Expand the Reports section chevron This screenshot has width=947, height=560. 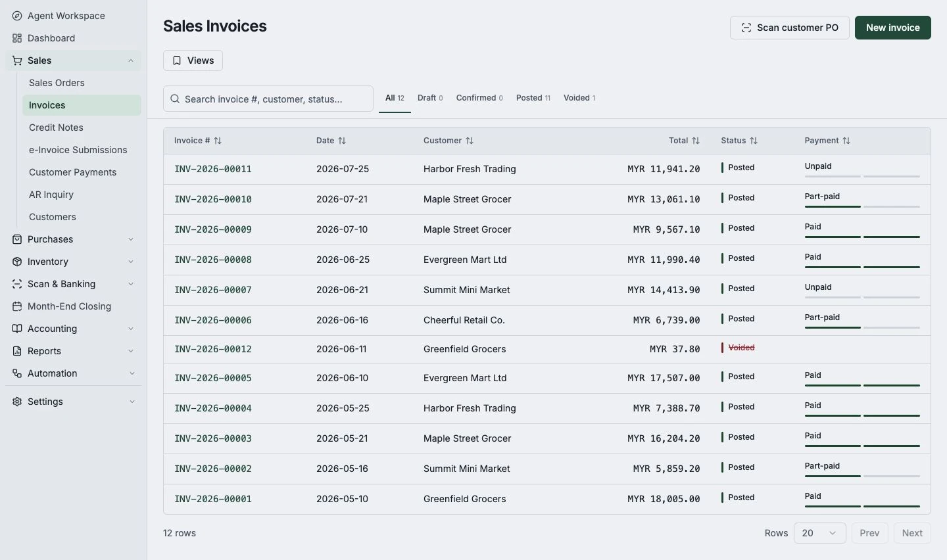tap(131, 351)
